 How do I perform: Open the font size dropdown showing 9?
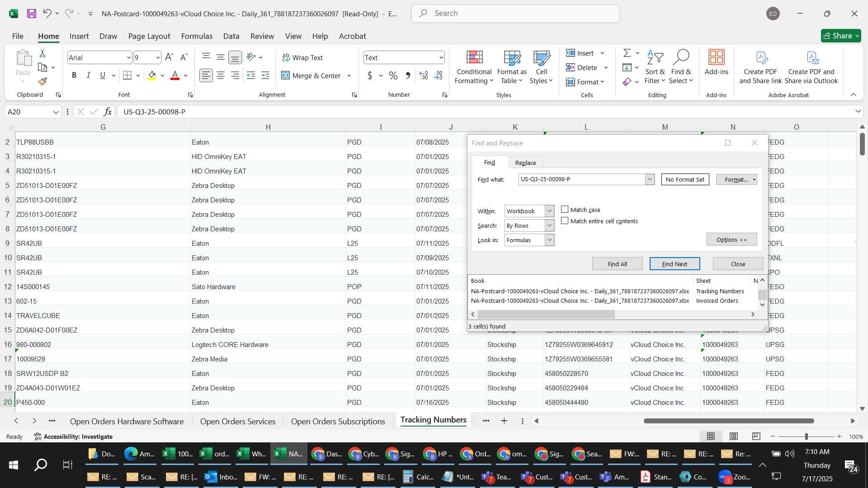click(x=157, y=57)
